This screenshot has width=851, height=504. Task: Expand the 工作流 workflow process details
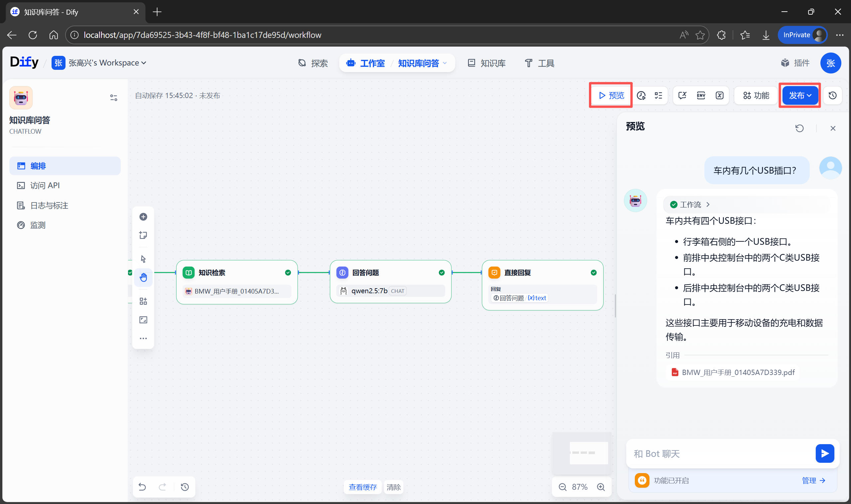coord(690,204)
